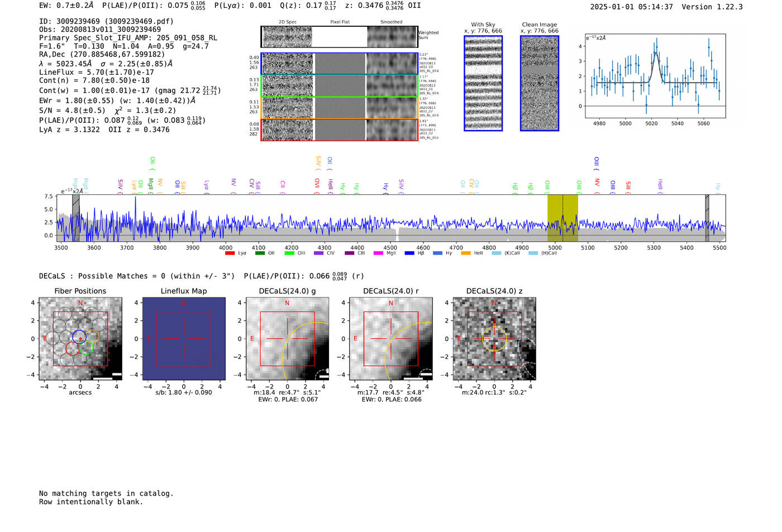
Task: Click the gray hatched band near 5460Å
Action: click(x=707, y=218)
